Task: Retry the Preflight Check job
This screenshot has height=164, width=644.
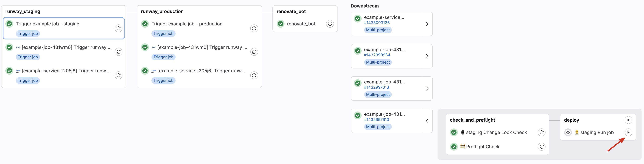Action: [541, 147]
